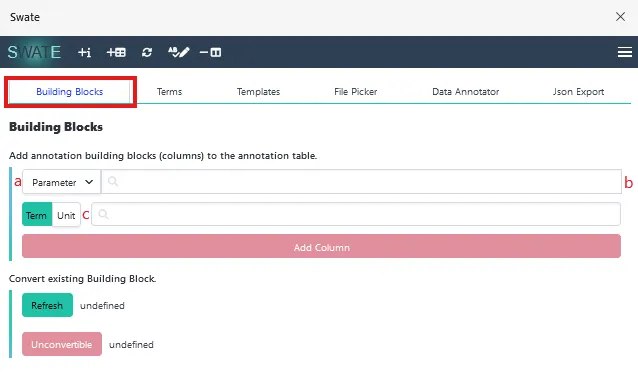The height and width of the screenshot is (388, 638).
Task: Click the SWATE logo
Action: tap(34, 52)
